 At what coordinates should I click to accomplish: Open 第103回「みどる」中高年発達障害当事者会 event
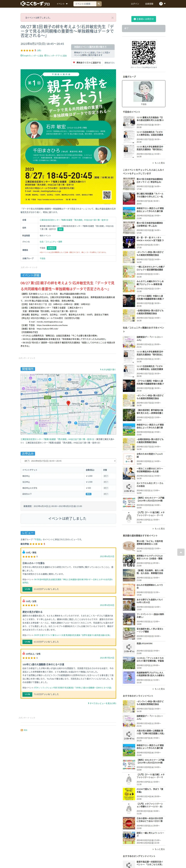click(150, 542)
